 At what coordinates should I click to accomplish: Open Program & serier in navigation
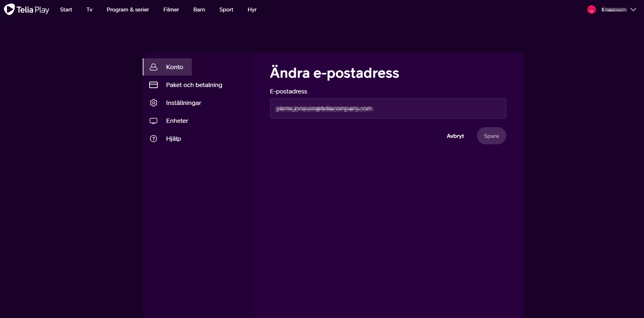pyautogui.click(x=128, y=10)
